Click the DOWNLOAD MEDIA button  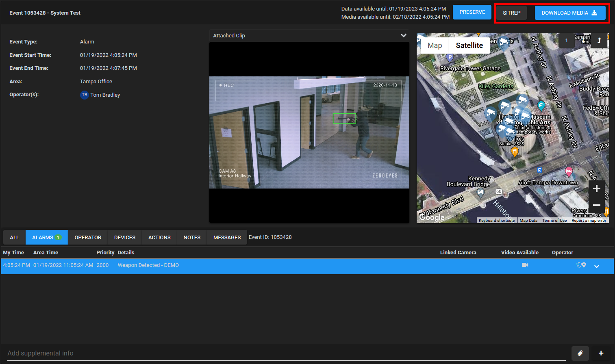click(x=570, y=13)
